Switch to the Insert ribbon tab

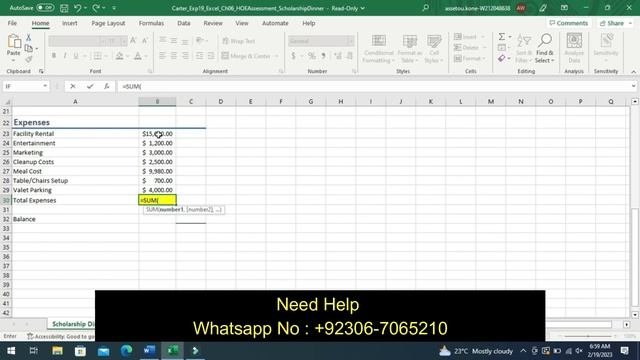pos(70,23)
